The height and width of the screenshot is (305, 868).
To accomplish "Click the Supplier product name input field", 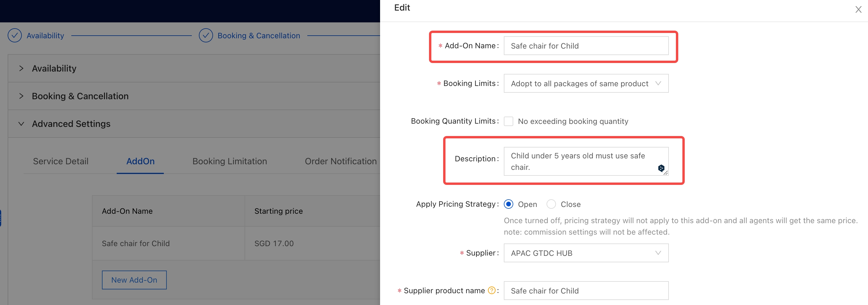I will 586,291.
